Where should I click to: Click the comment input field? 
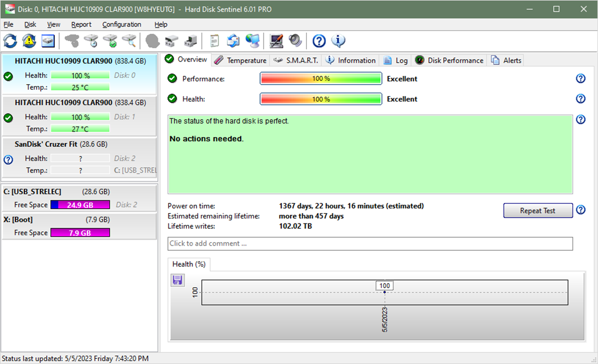tap(370, 243)
